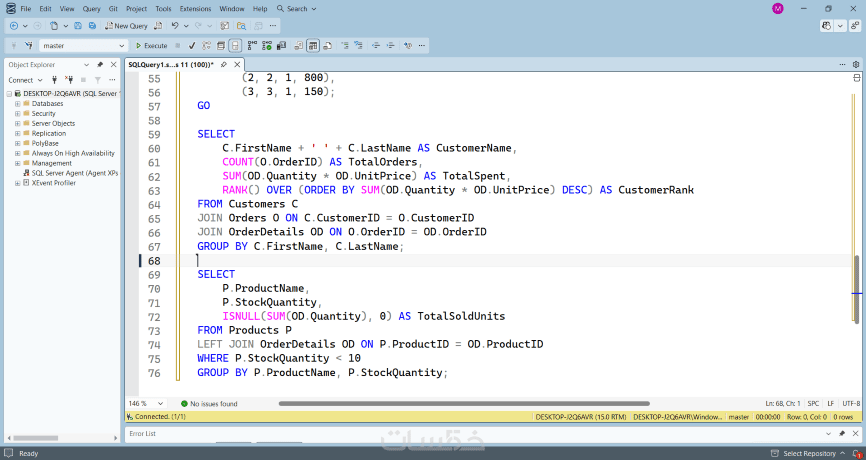This screenshot has height=460, width=866.
Task: Click the Comment out selected lines icon
Action: click(345, 46)
